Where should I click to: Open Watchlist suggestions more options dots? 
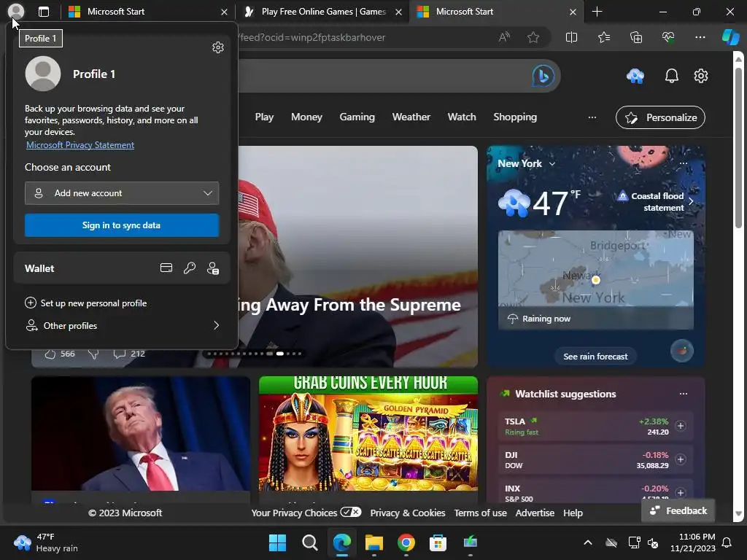[683, 394]
